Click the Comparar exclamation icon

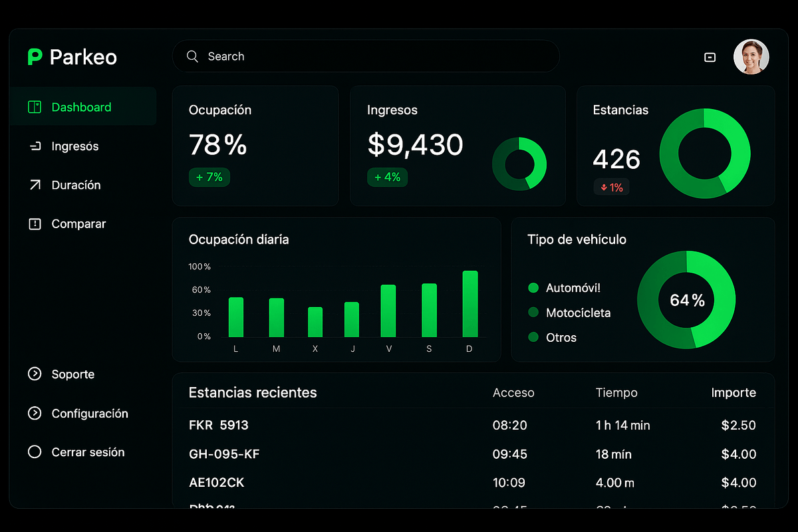tap(33, 224)
